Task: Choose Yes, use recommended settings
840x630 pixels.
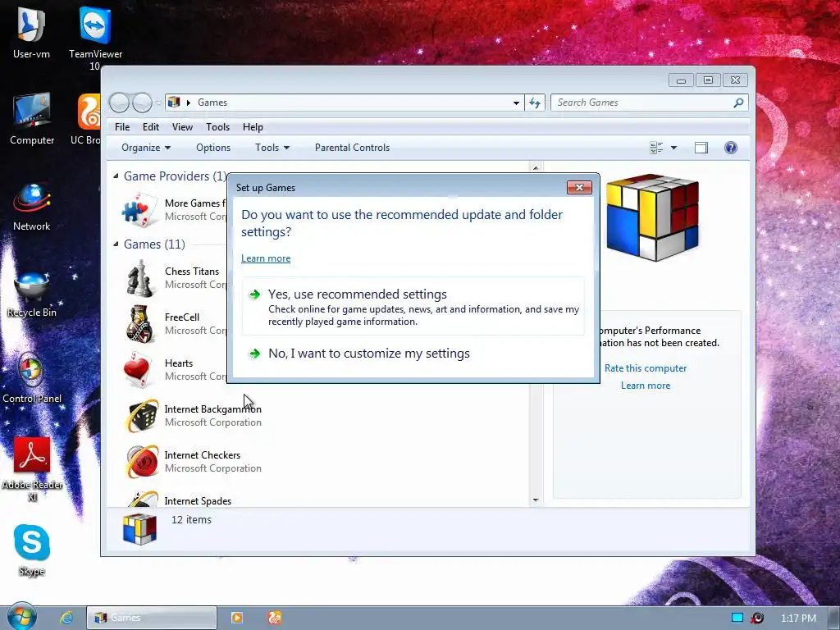Action: (413, 307)
